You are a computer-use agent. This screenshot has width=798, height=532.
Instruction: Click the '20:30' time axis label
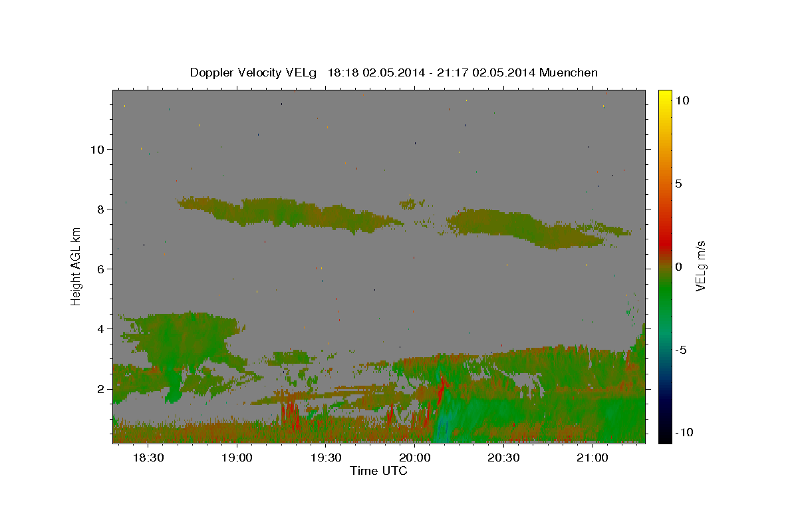coord(503,458)
